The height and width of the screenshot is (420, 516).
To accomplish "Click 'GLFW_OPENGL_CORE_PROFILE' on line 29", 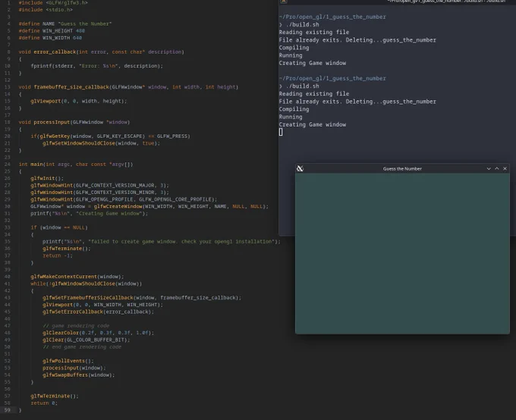I will pos(175,199).
